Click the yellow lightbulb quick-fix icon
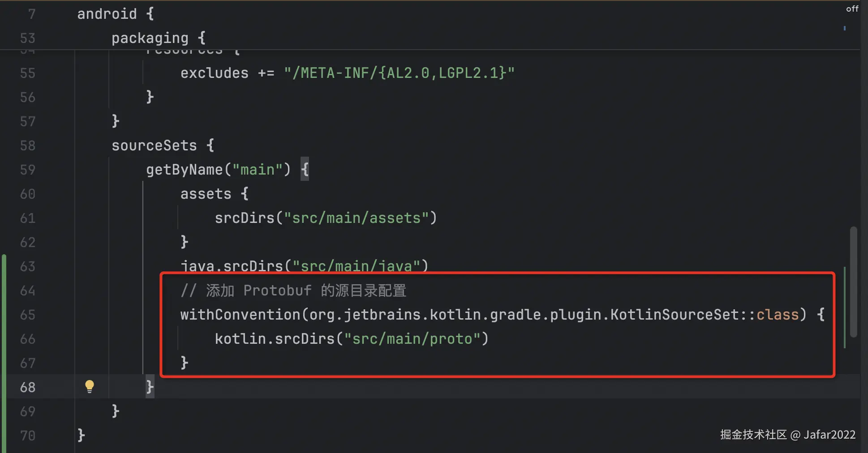The height and width of the screenshot is (453, 868). (x=90, y=386)
